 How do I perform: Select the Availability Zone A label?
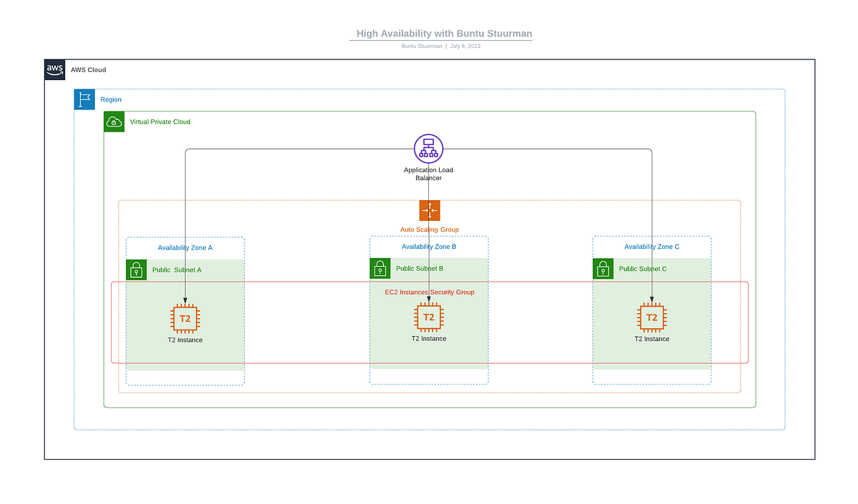tap(184, 247)
